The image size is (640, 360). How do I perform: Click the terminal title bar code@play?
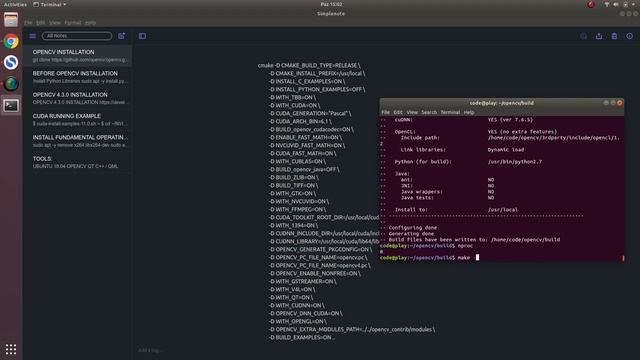502,103
